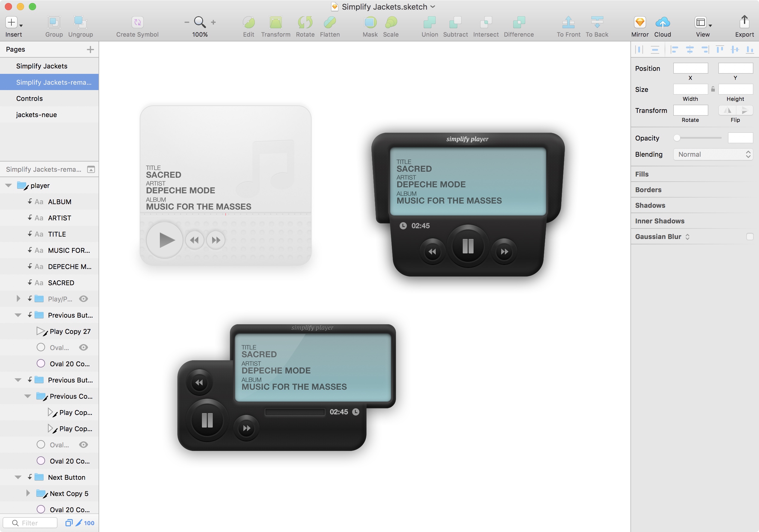Apply Union boolean operation

[429, 23]
